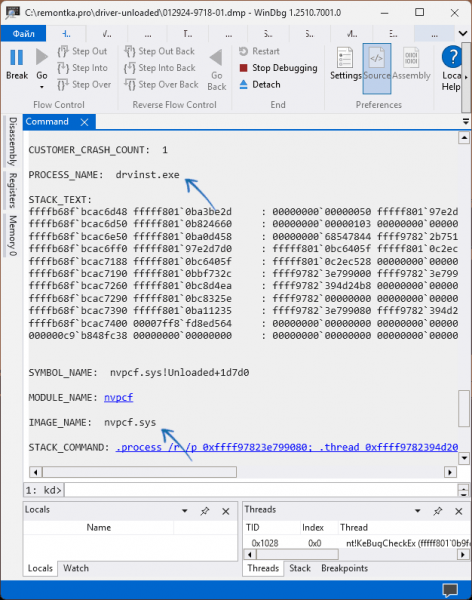Open Local Help question mark icon
Screen dimensions: 472x600
[452, 57]
